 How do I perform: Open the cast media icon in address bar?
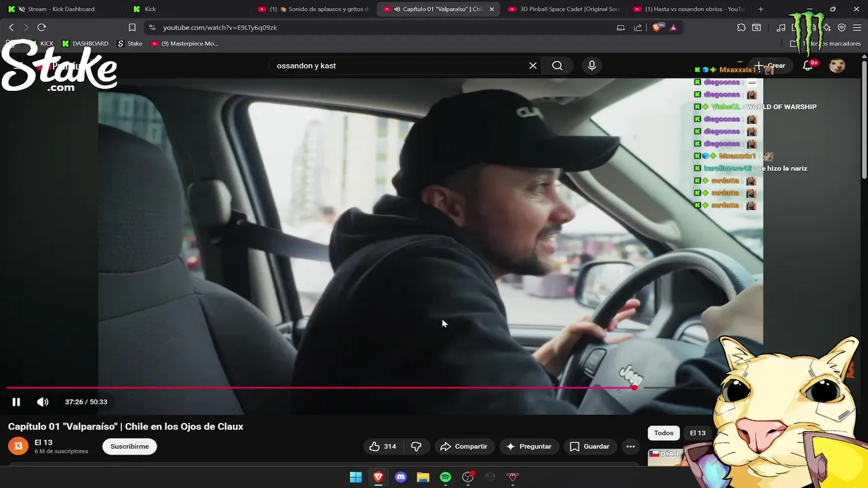(620, 27)
